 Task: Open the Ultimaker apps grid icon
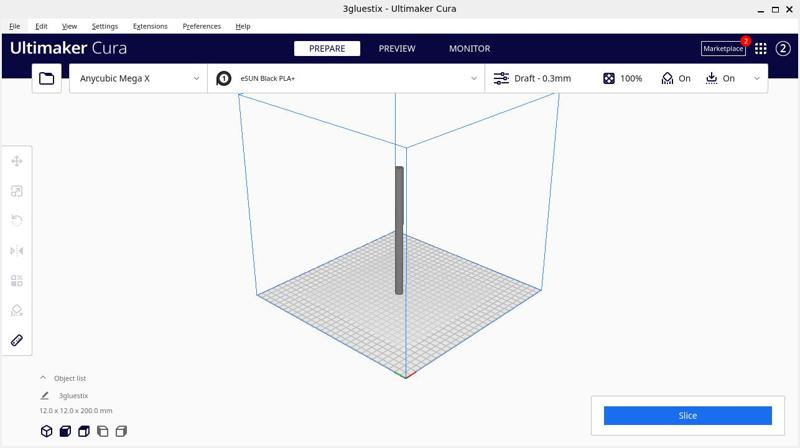coord(761,48)
